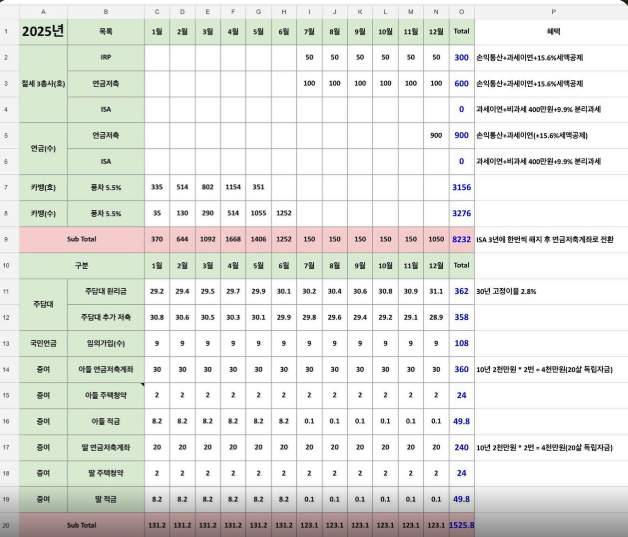This screenshot has height=537, width=628.
Task: Click the 31.1 value in row 11
Action: (x=436, y=291)
